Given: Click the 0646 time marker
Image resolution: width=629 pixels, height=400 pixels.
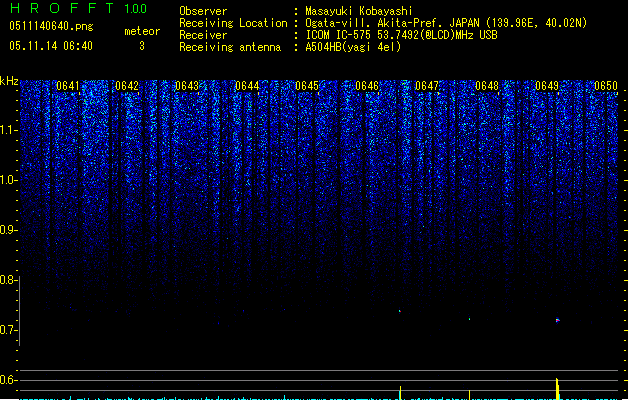Looking at the screenshot, I should pyautogui.click(x=367, y=86).
